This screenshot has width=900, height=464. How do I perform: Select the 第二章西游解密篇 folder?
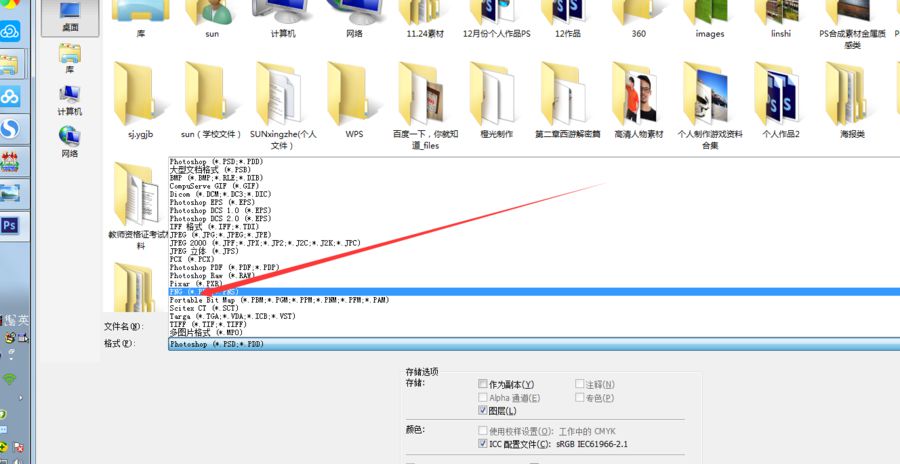click(x=568, y=100)
